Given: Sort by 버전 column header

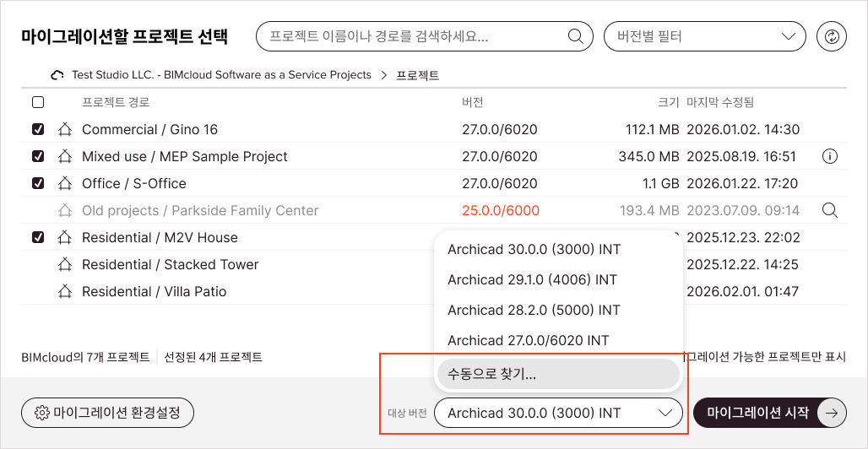Looking at the screenshot, I should point(473,102).
